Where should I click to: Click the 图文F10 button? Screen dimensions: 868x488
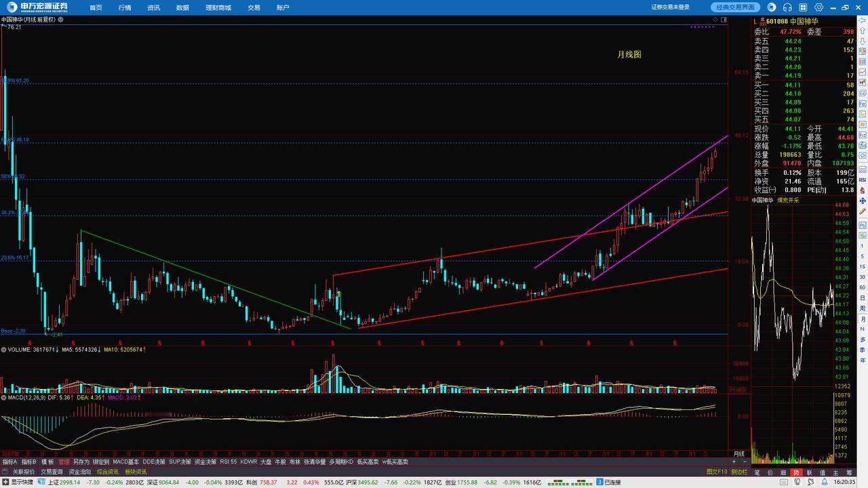[x=716, y=472]
